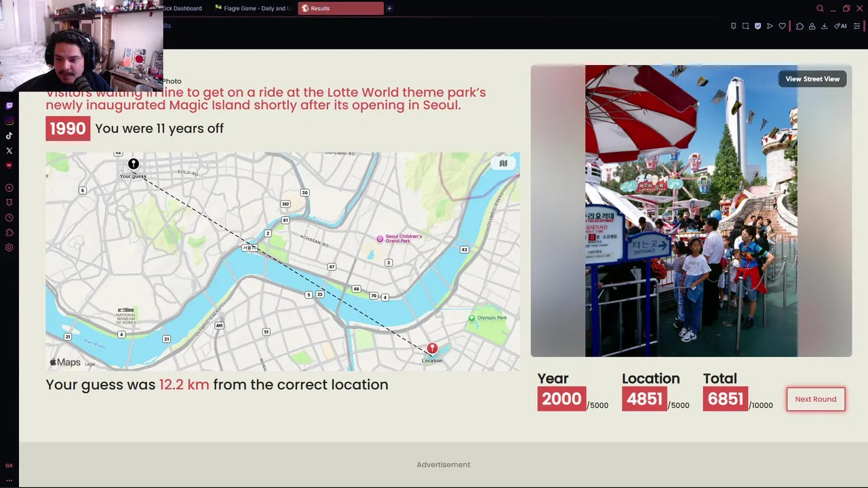
Task: Open the Easy Setup sliders icon
Action: tap(857, 26)
